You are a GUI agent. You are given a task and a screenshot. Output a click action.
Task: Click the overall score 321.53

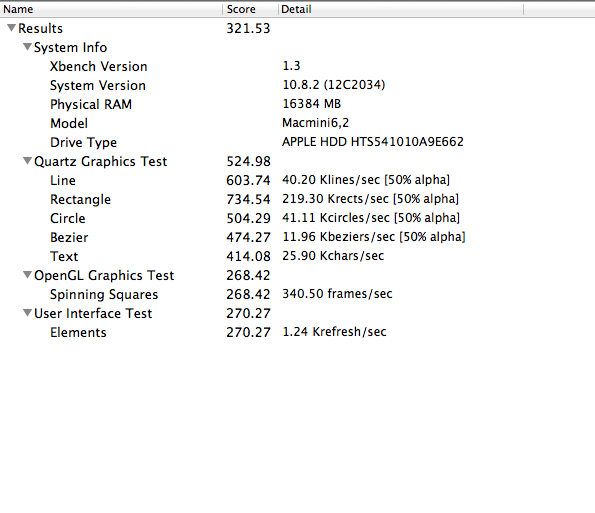coord(248,28)
